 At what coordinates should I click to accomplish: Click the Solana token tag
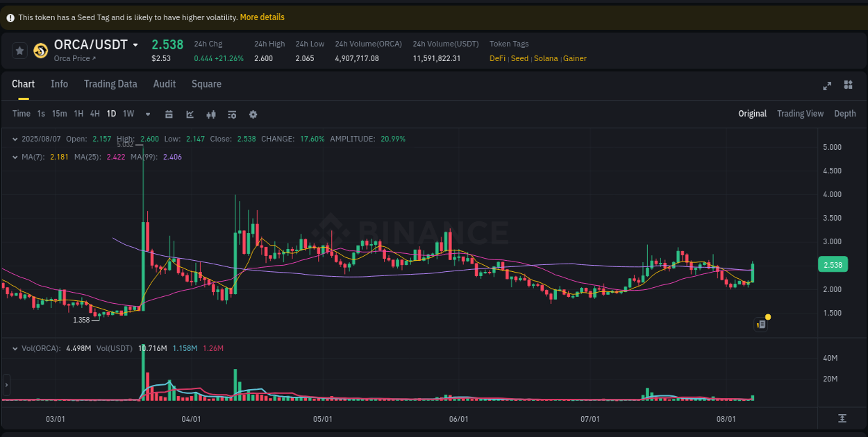[x=546, y=58]
